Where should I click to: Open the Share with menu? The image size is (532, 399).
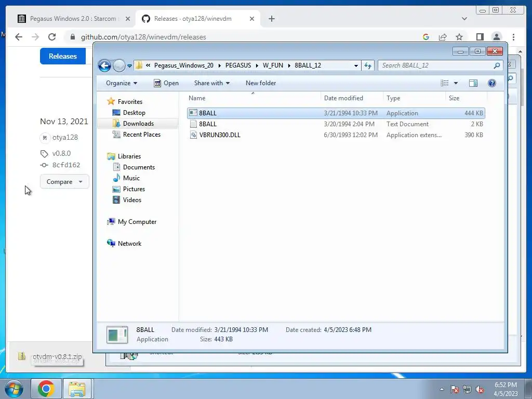tap(212, 83)
